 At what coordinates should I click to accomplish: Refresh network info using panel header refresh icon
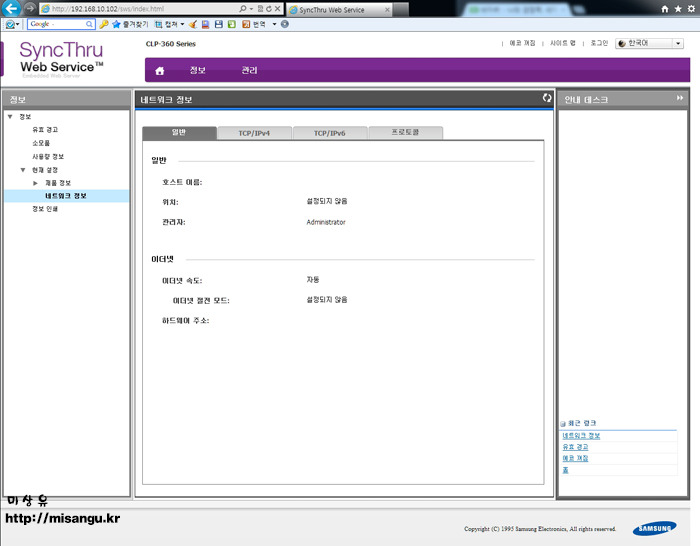547,98
